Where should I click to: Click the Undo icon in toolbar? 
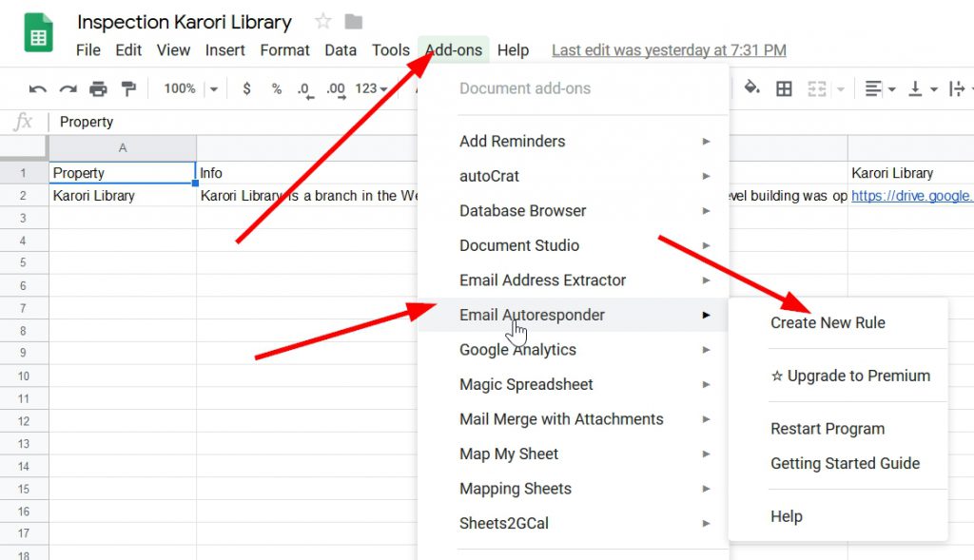(x=38, y=89)
